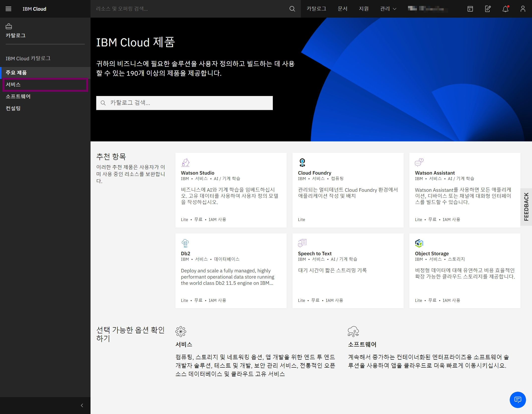This screenshot has width=532, height=414.
Task: Open the hamburger navigation menu
Action: pos(8,9)
